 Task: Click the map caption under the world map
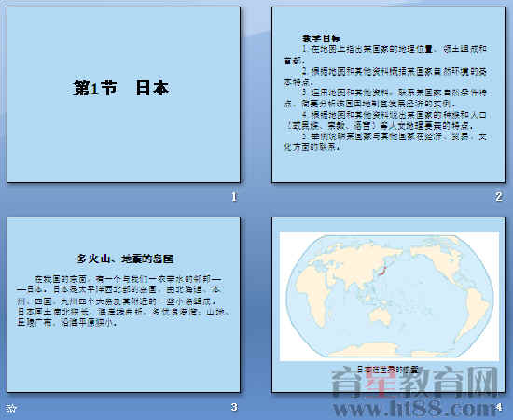point(388,370)
